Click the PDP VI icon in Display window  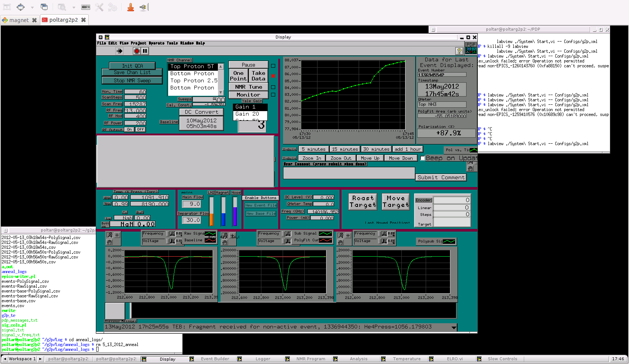[x=471, y=48]
